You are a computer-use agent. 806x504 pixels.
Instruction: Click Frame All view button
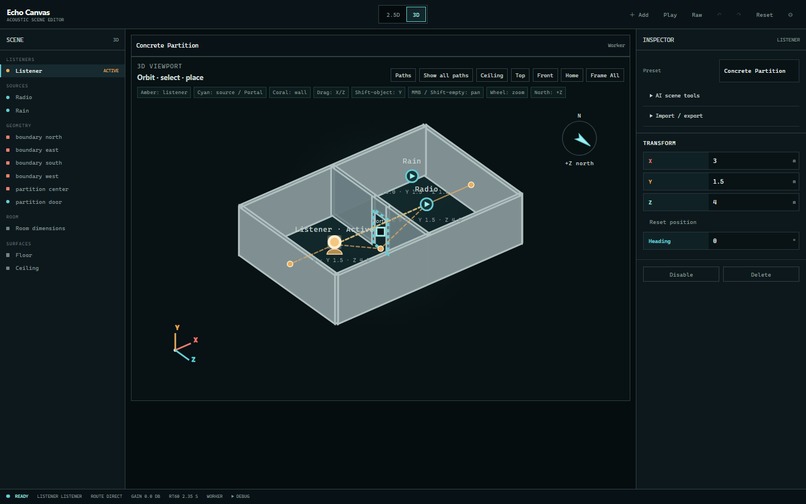pyautogui.click(x=605, y=76)
